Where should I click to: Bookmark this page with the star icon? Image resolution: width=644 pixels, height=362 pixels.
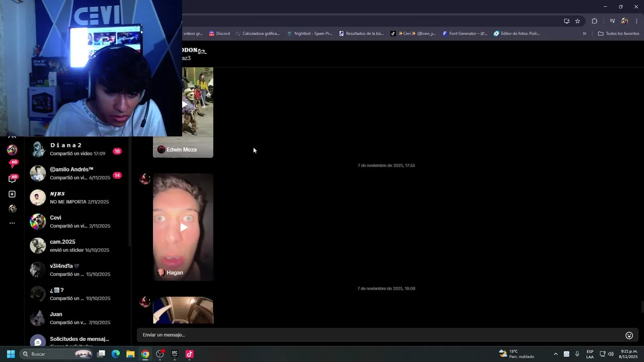pos(578,21)
